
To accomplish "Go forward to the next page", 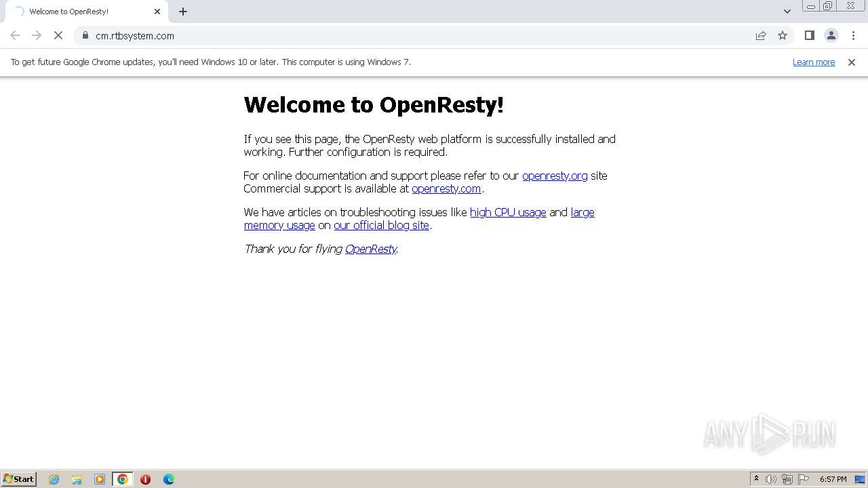I will click(37, 35).
